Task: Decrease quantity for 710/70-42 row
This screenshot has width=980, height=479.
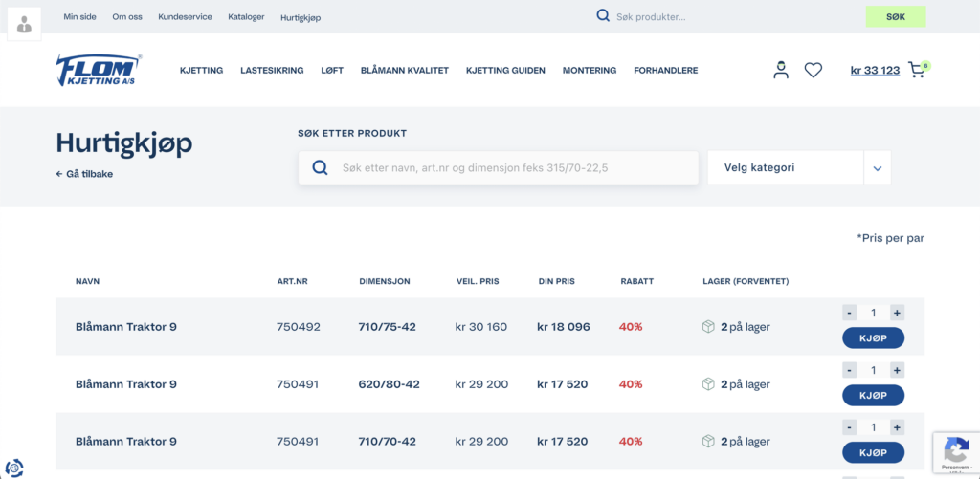Action: pos(850,427)
